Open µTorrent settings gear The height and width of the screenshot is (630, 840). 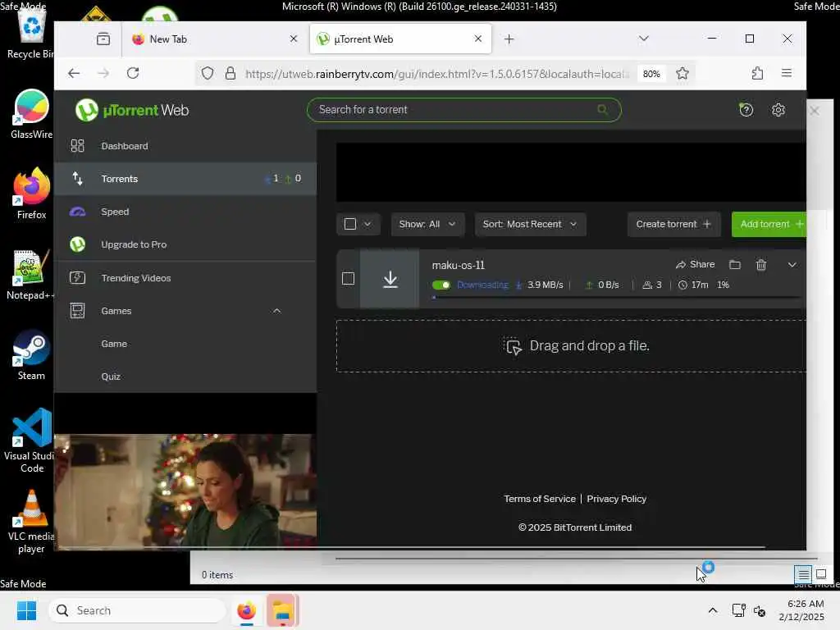pos(778,110)
